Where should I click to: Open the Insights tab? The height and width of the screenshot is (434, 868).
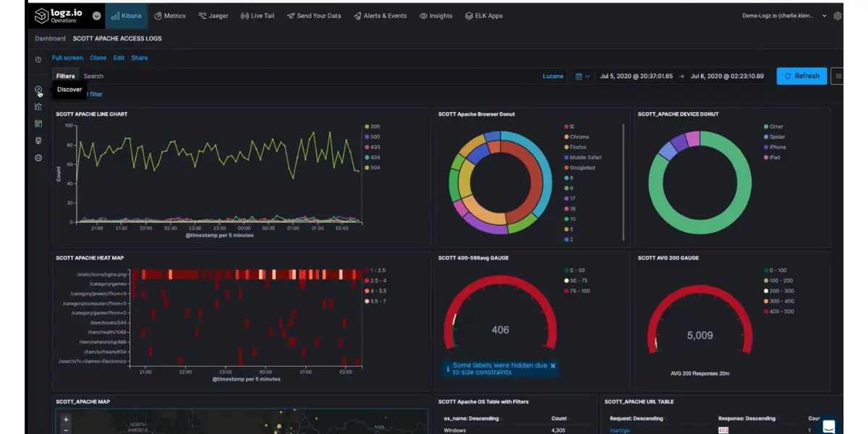(435, 15)
